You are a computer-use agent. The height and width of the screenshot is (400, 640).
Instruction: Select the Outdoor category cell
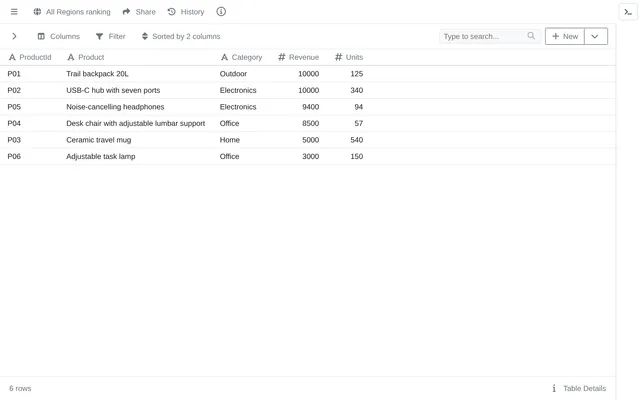click(x=233, y=74)
